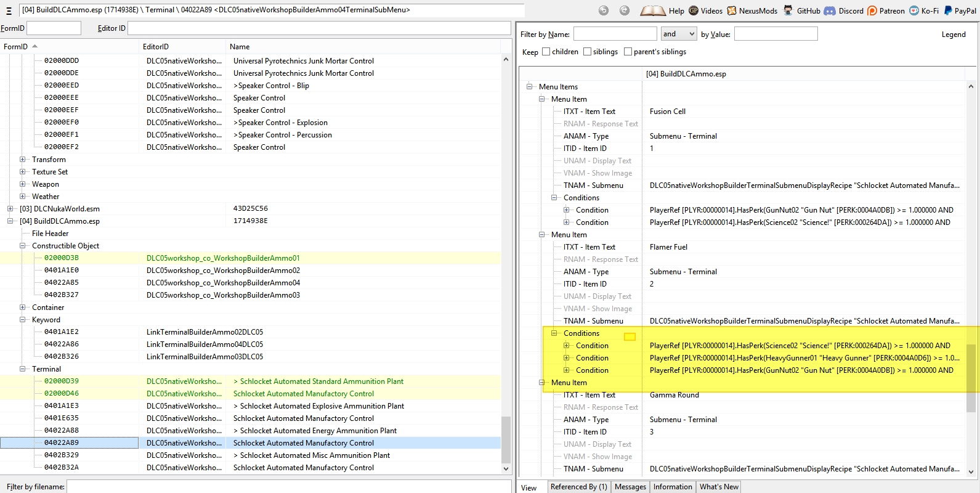980x493 pixels.
Task: Expand the Transform group
Action: pos(23,160)
